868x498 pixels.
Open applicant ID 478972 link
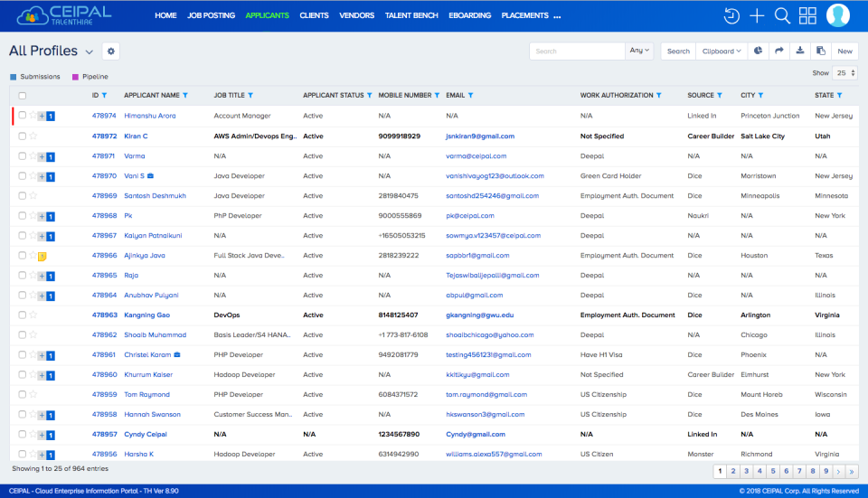104,136
